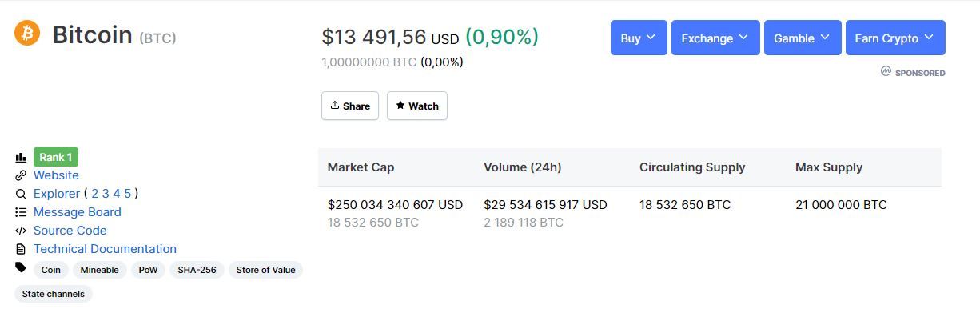Share the Bitcoin page
The image size is (980, 317).
pyautogui.click(x=350, y=106)
